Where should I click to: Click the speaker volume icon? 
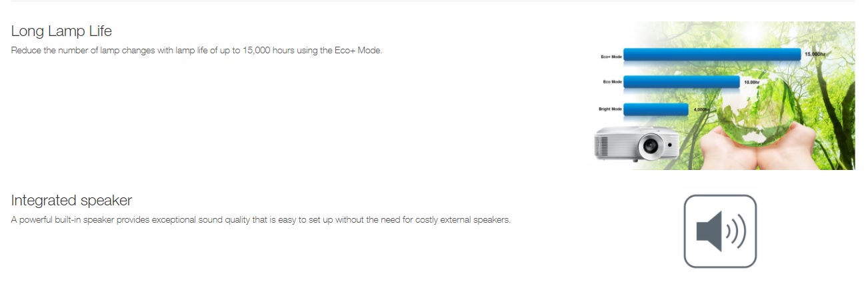coord(720,231)
